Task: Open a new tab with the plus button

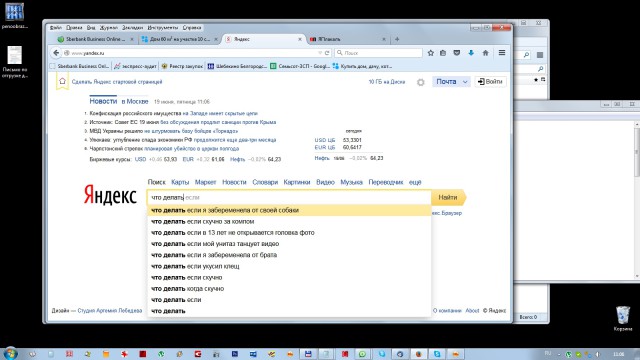Action: pyautogui.click(x=397, y=39)
